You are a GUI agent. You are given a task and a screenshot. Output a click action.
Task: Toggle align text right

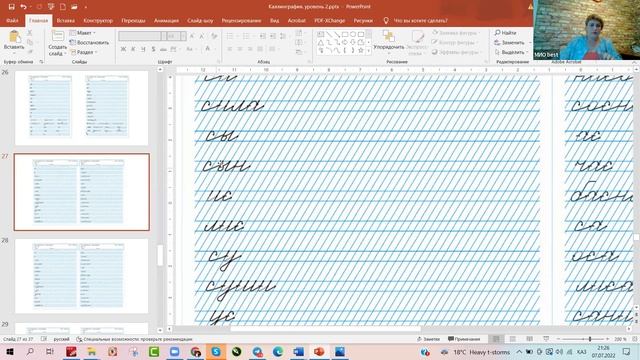tap(250, 49)
